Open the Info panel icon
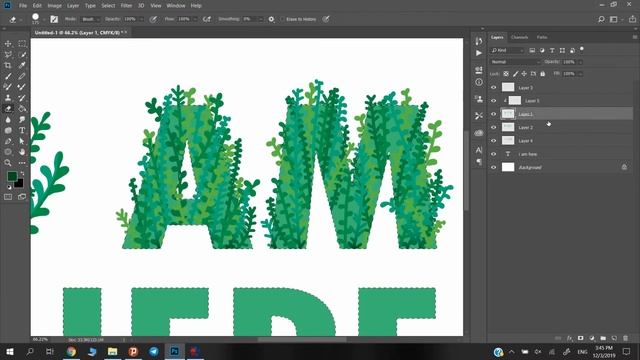This screenshot has height=360, width=640. click(479, 82)
